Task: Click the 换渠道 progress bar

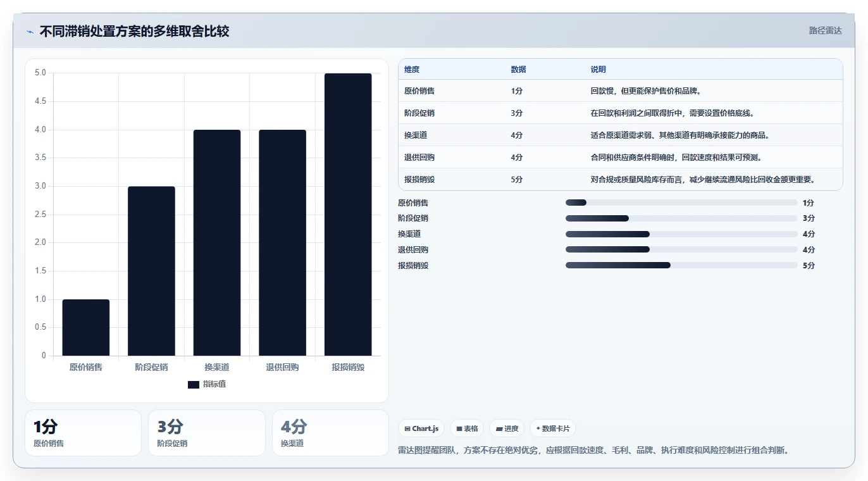Action: [x=681, y=234]
